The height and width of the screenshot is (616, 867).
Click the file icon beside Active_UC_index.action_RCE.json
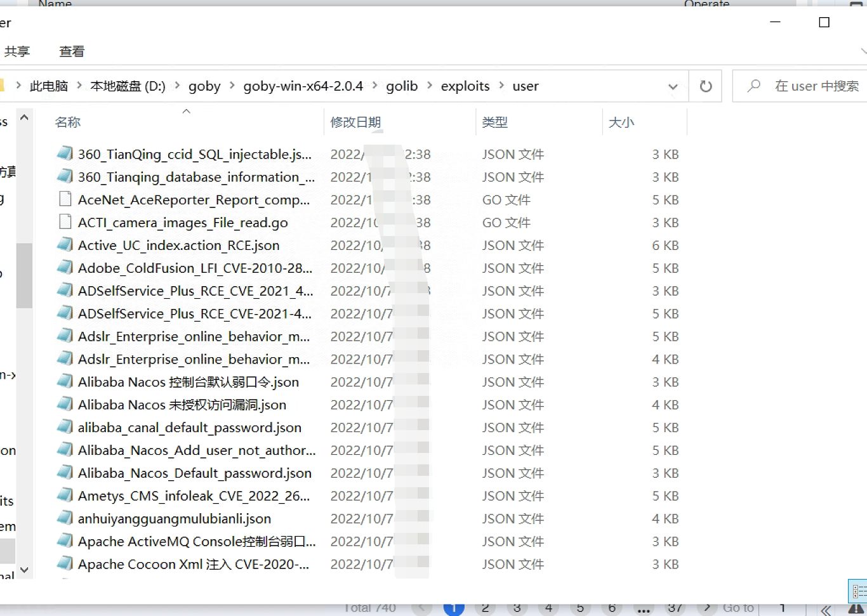64,245
